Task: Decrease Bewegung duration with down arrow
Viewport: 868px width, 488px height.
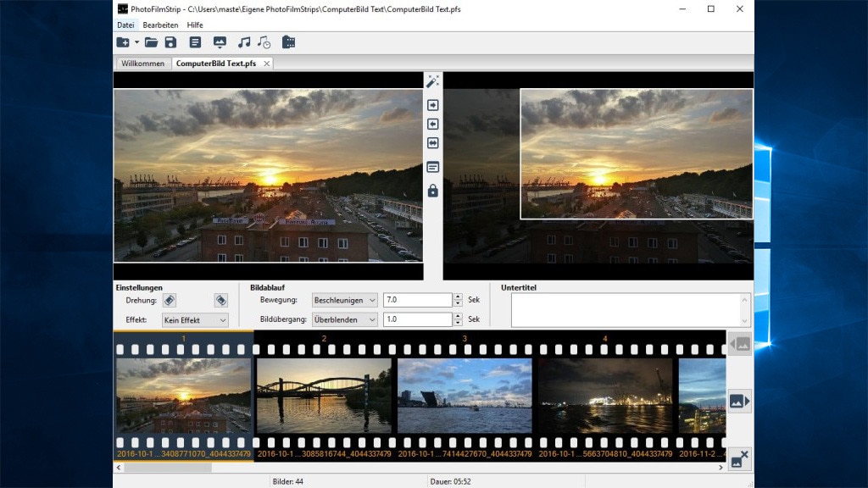Action: pyautogui.click(x=458, y=303)
